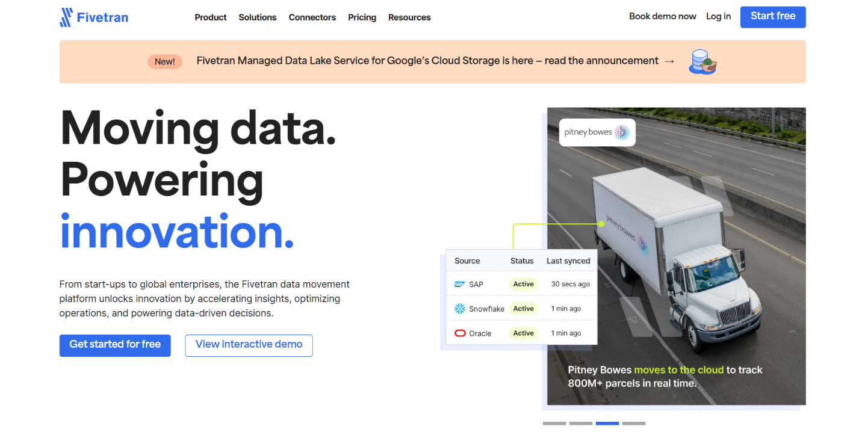Image resolution: width=868 pixels, height=432 pixels.
Task: Click the Last synced column header
Action: 568,261
